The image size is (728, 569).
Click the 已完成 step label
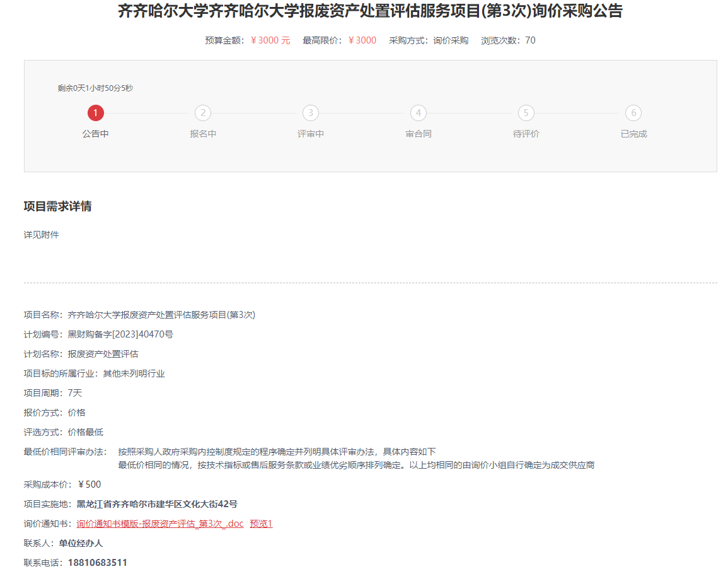tap(633, 134)
